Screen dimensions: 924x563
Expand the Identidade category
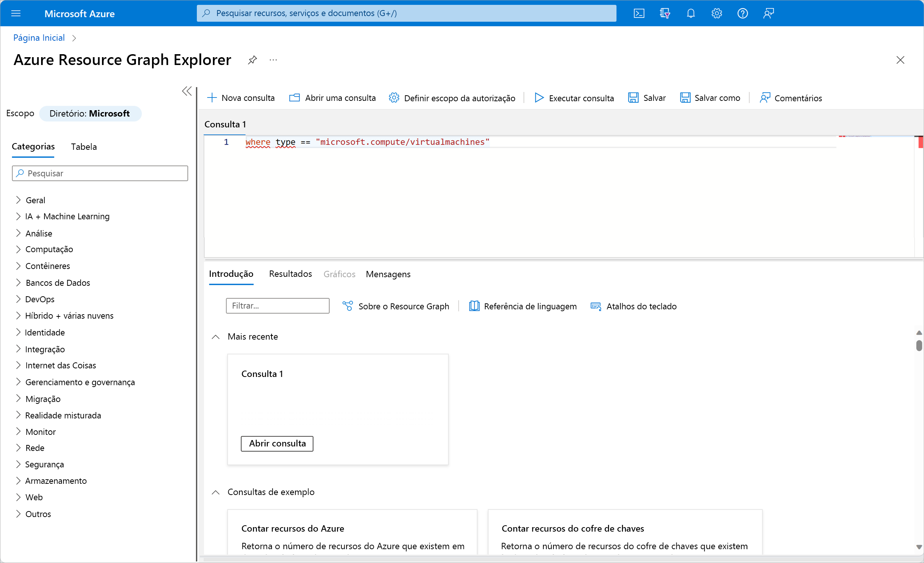18,332
